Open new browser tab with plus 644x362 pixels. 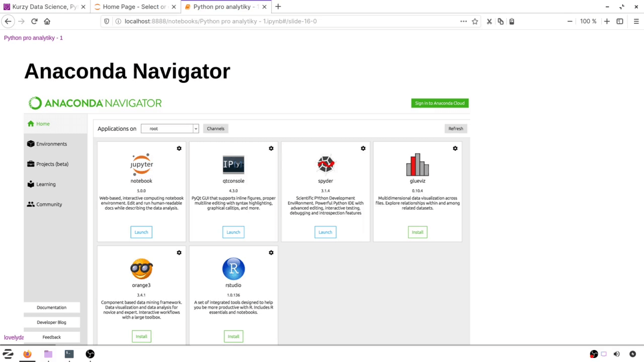[x=278, y=7]
